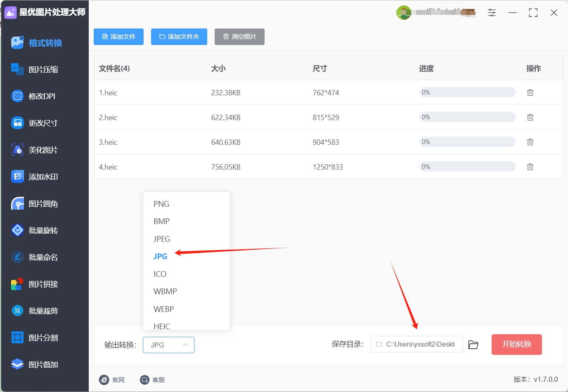The height and width of the screenshot is (392, 568).
Task: Delete 2.heic using its trash icon
Action: 530,117
